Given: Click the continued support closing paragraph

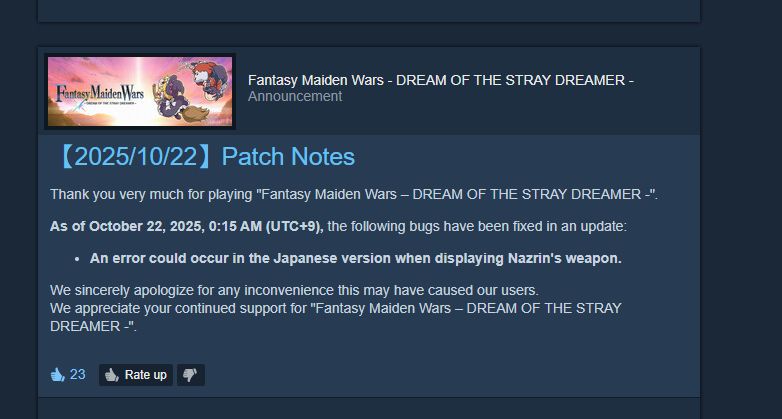Looking at the screenshot, I should pyautogui.click(x=336, y=317).
